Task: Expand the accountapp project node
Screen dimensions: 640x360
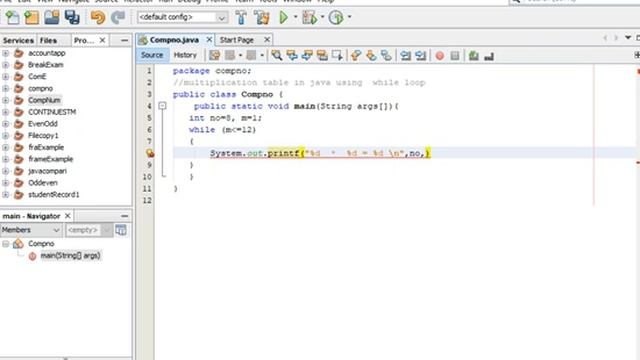Action: click(5, 53)
